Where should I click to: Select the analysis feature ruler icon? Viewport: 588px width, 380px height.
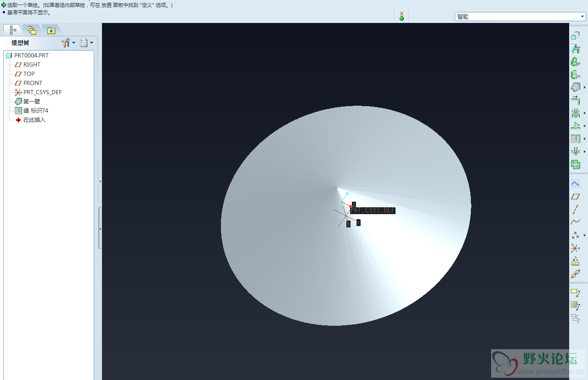point(575,261)
